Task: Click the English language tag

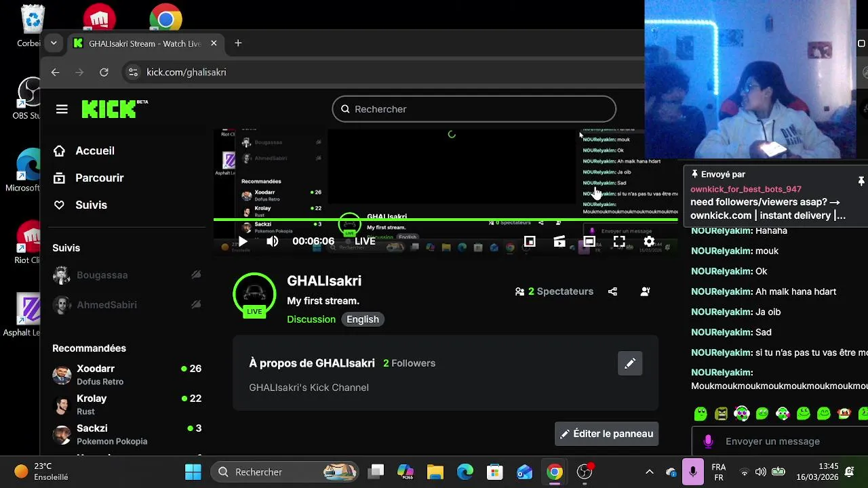Action: (363, 319)
